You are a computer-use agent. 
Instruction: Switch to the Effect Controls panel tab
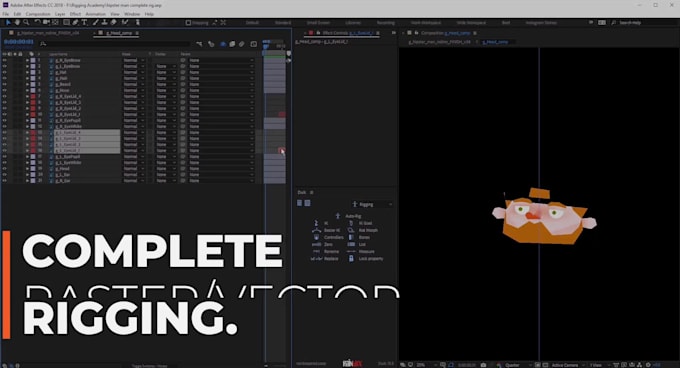(x=347, y=33)
